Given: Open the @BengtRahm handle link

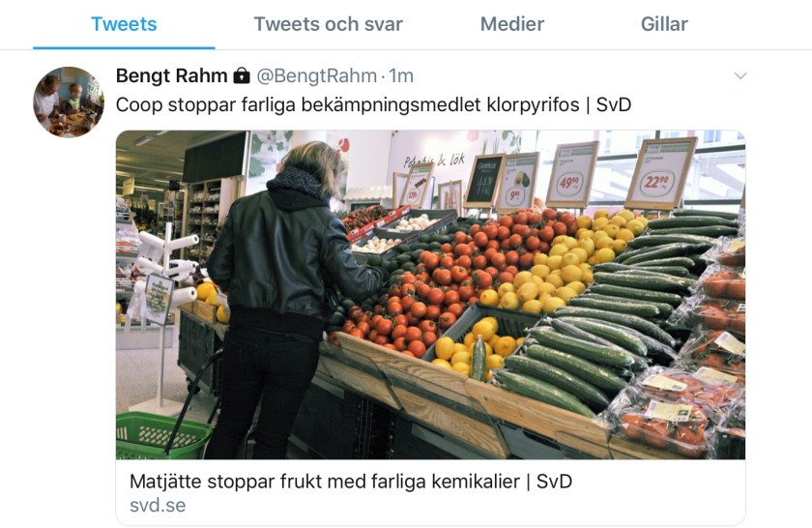Looking at the screenshot, I should point(317,75).
